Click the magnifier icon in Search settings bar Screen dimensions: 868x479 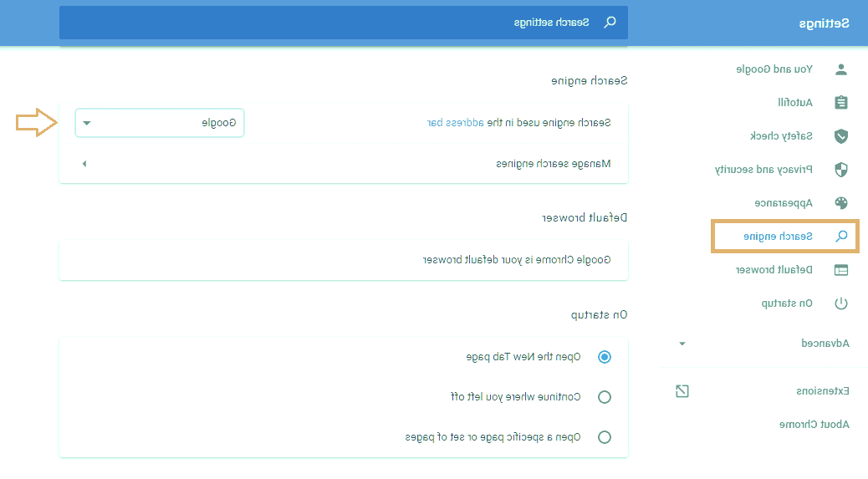[x=610, y=23]
